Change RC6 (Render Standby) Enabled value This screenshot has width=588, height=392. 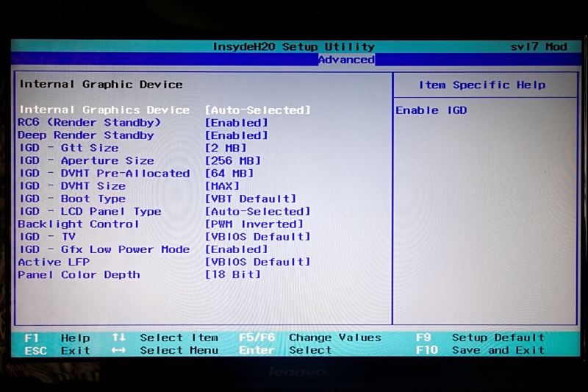click(x=236, y=123)
